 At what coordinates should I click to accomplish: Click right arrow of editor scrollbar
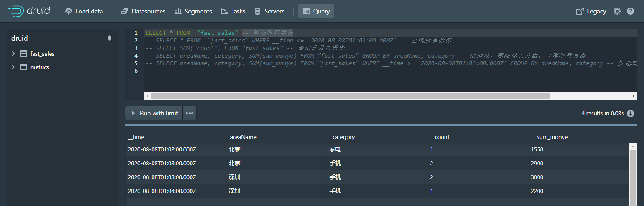click(633, 96)
